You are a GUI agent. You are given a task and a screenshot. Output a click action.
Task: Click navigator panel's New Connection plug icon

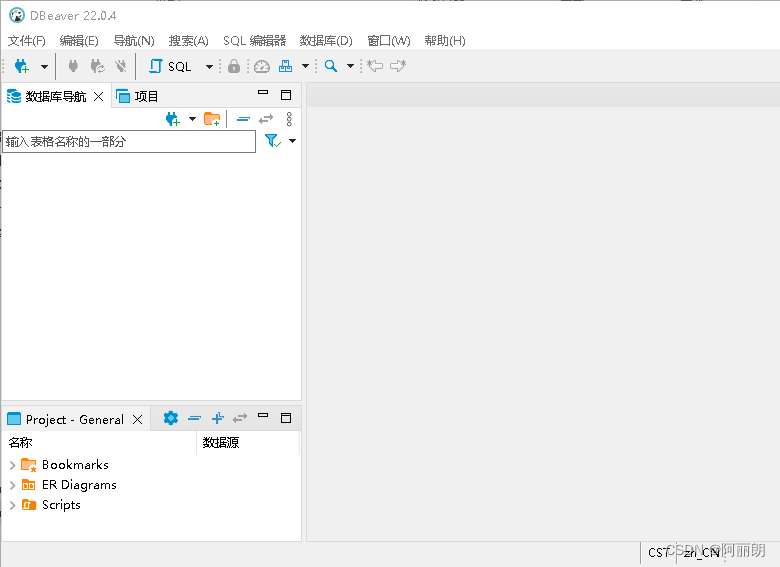click(x=173, y=119)
